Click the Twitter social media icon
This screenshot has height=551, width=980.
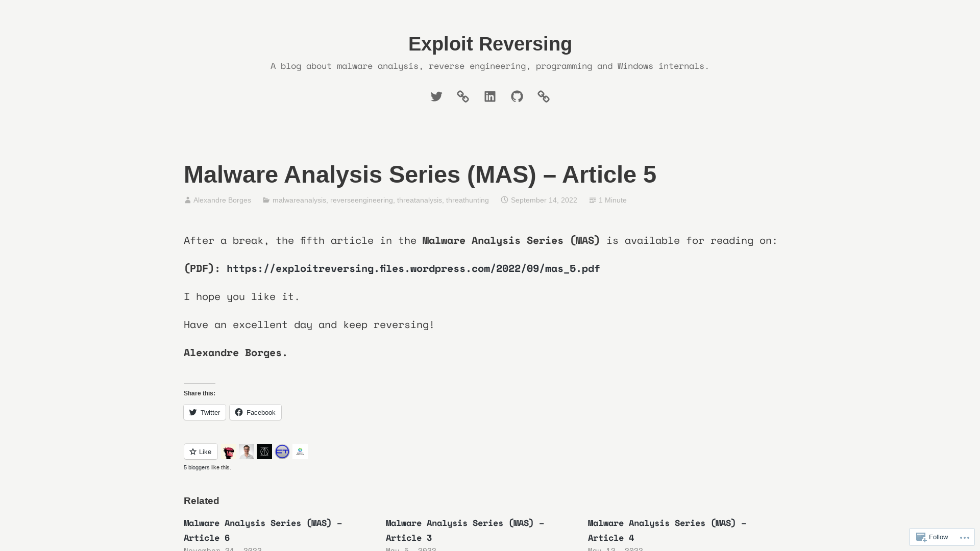[x=436, y=96]
